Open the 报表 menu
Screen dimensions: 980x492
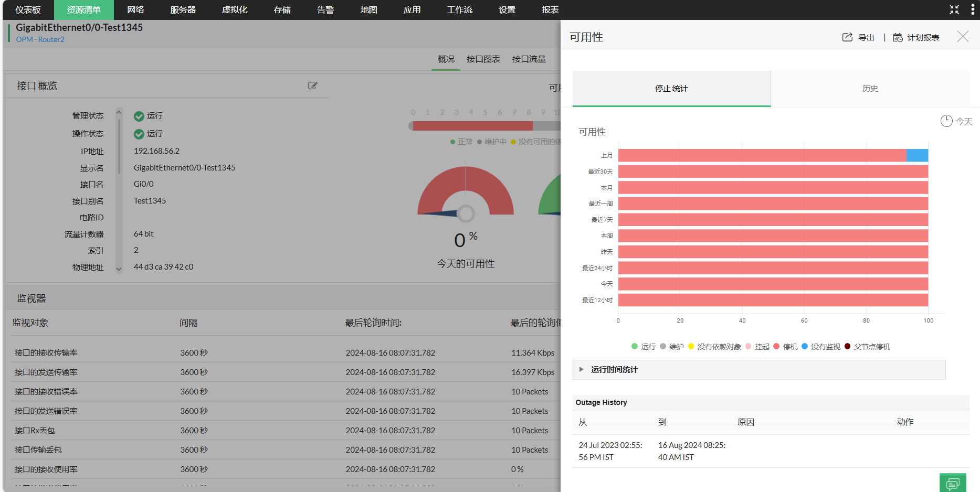point(550,10)
